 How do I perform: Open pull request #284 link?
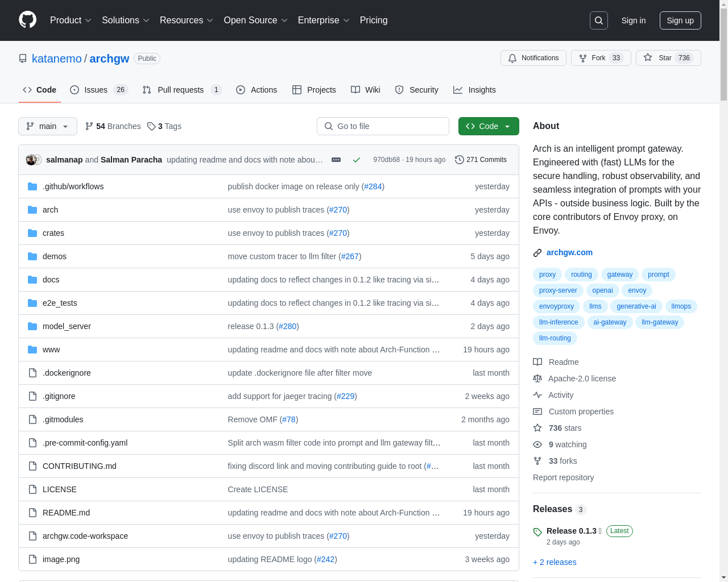coord(373,186)
